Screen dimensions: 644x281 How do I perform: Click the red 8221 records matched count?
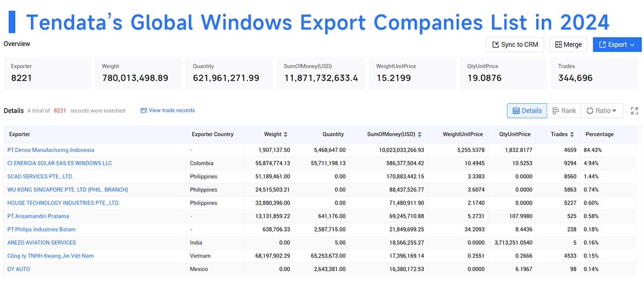click(x=60, y=110)
